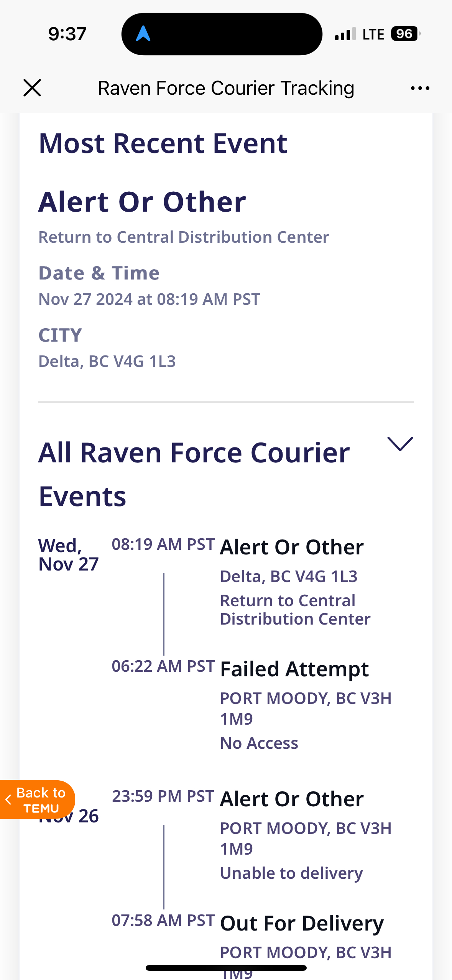This screenshot has width=452, height=980.
Task: Open the three-dot more options menu
Action: [420, 88]
